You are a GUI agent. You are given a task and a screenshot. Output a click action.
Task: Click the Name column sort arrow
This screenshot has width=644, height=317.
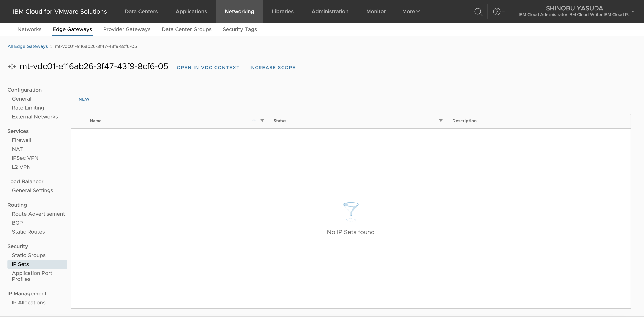click(x=254, y=121)
